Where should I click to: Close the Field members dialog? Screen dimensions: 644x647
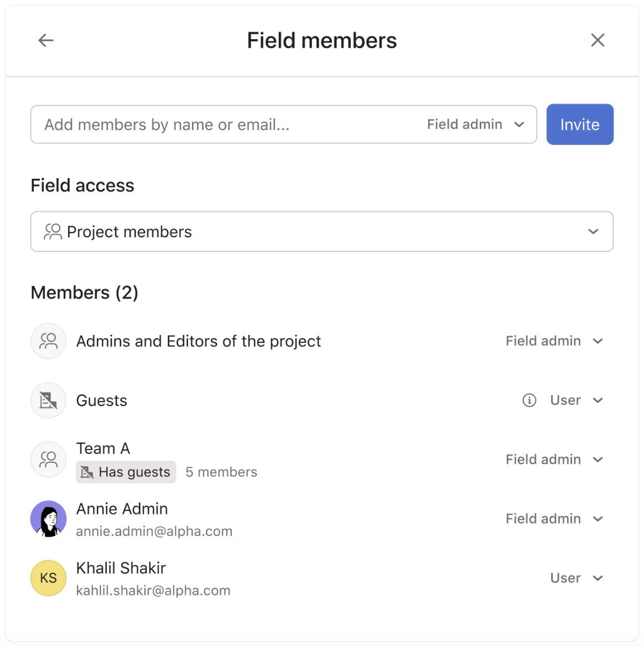coord(598,40)
